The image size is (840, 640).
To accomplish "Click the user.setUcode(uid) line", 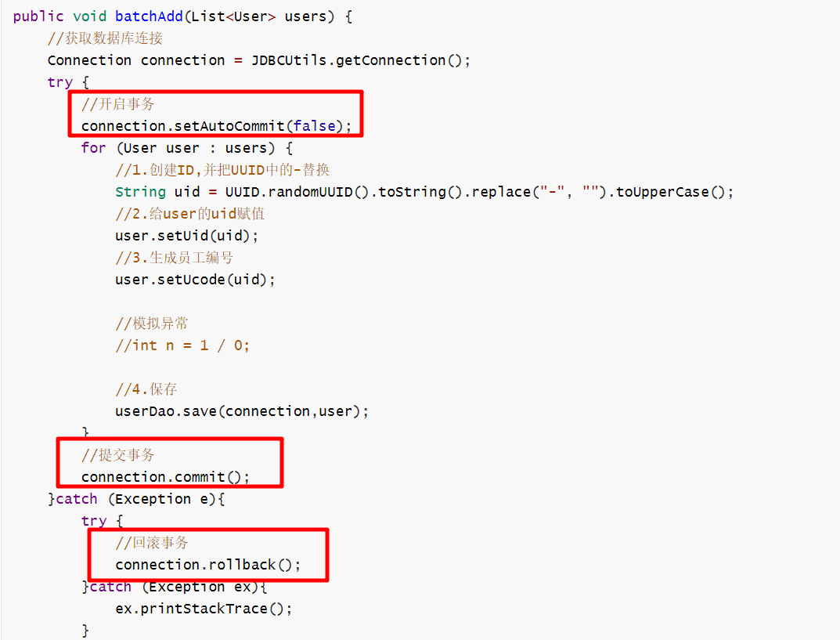I will 195,279.
